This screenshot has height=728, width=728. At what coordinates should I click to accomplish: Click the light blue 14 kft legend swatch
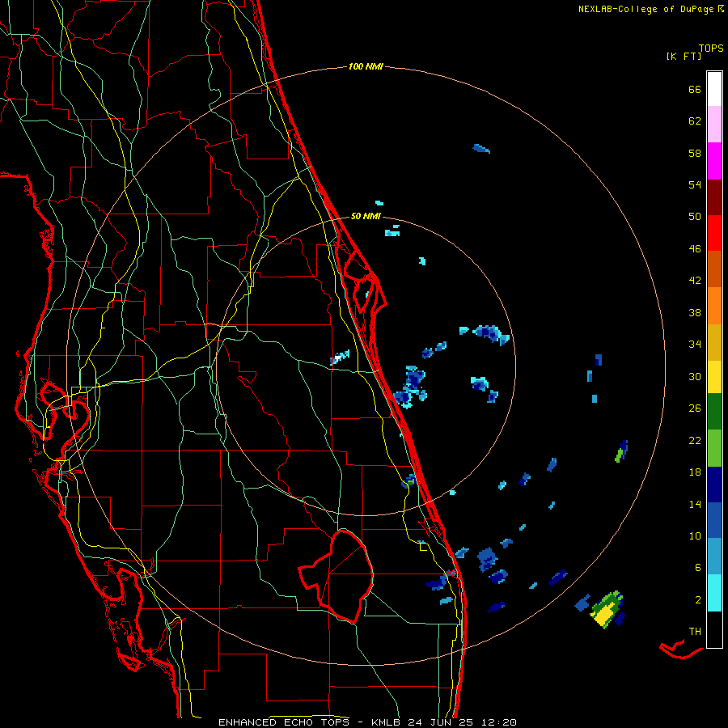click(x=714, y=557)
